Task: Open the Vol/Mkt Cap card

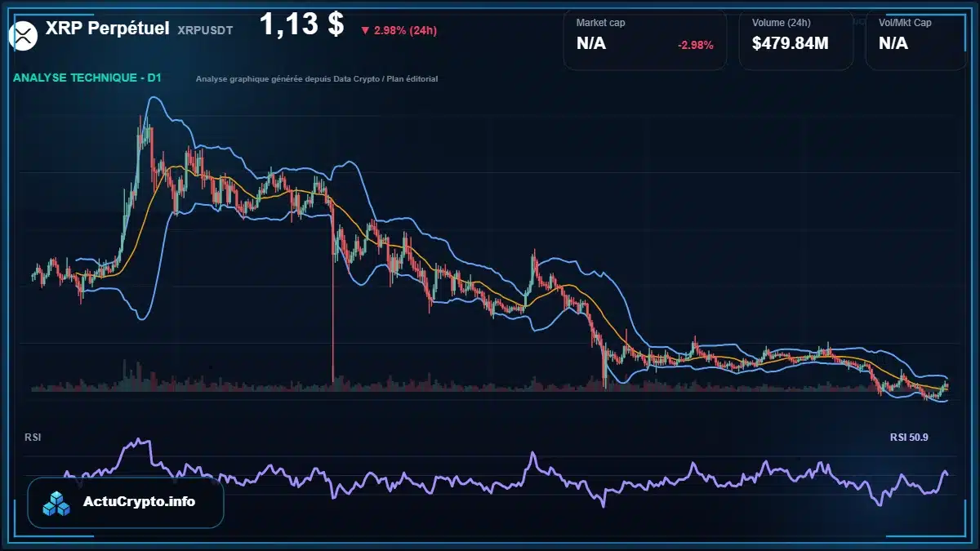Action: [x=916, y=39]
